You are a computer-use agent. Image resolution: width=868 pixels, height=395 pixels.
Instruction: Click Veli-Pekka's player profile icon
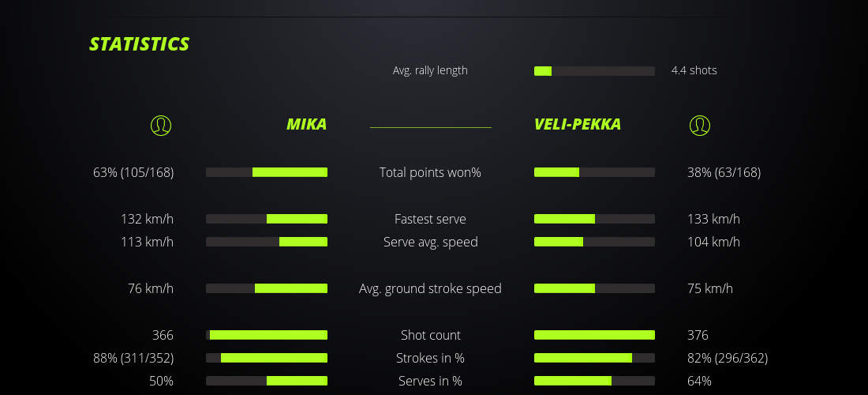point(699,125)
